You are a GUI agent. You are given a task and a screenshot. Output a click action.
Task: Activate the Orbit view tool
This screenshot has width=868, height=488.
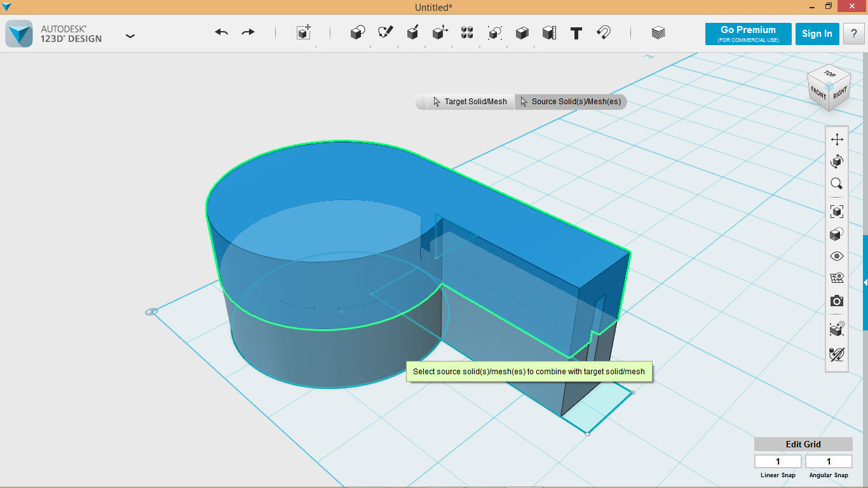coord(836,161)
